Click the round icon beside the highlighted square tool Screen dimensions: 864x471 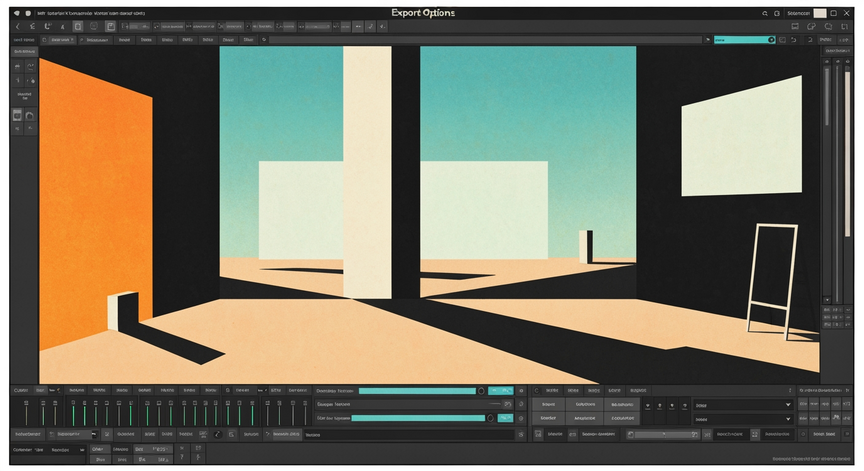click(x=94, y=26)
